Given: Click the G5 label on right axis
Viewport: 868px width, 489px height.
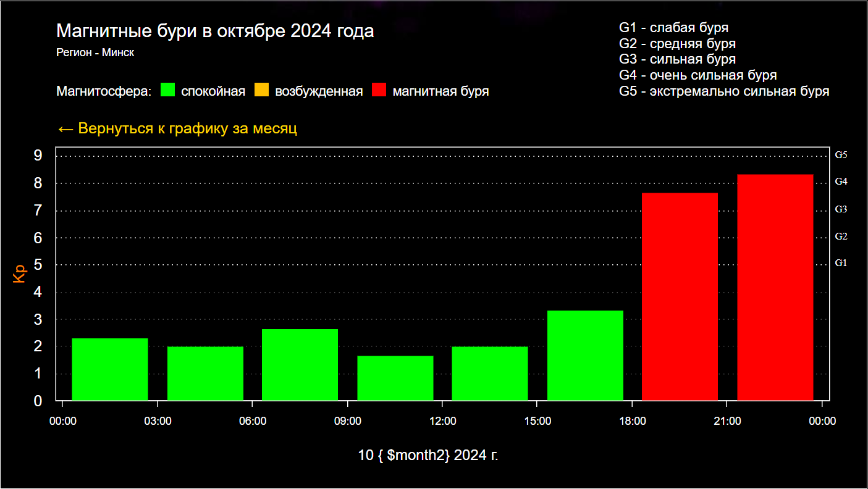Looking at the screenshot, I should pyautogui.click(x=841, y=156).
